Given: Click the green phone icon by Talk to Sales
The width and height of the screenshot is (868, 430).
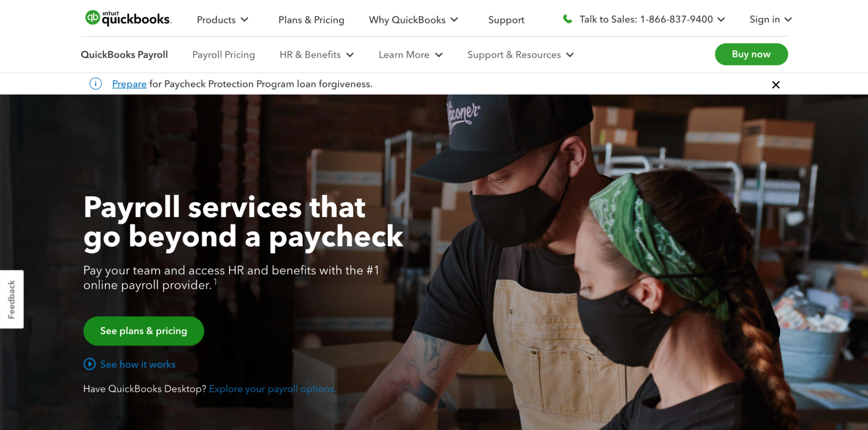Looking at the screenshot, I should tap(567, 19).
